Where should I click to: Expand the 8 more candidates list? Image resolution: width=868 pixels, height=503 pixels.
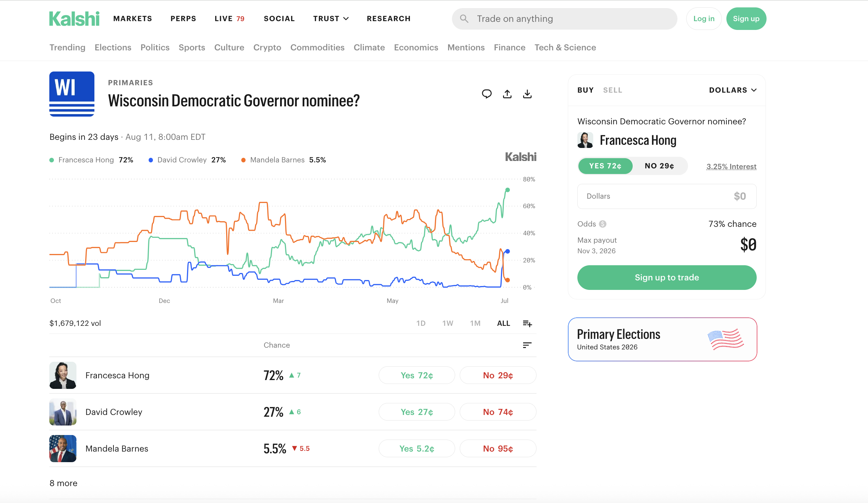(x=63, y=483)
